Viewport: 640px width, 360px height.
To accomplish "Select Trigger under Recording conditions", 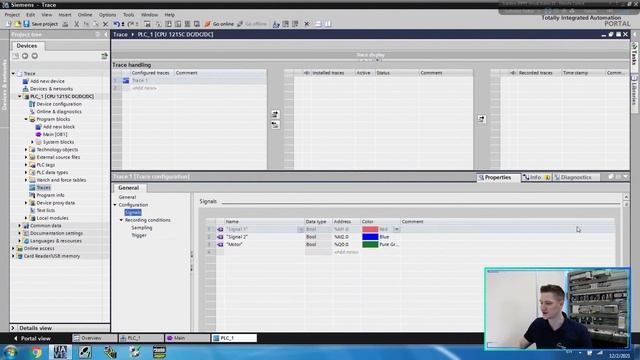I will coord(139,236).
